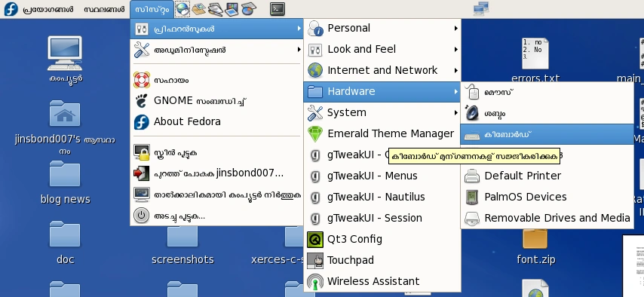Click the Emerald Theme Manager gem icon
The width and height of the screenshot is (644, 297).
[315, 133]
